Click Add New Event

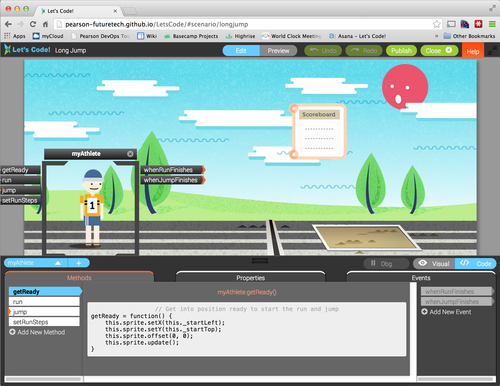pyautogui.click(x=446, y=312)
